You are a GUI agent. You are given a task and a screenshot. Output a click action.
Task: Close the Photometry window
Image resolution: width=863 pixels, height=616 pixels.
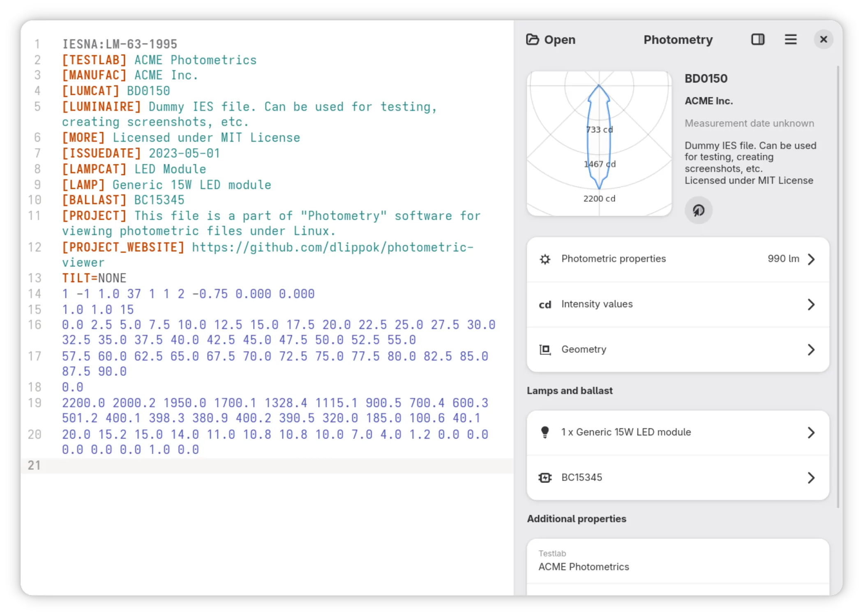point(824,39)
